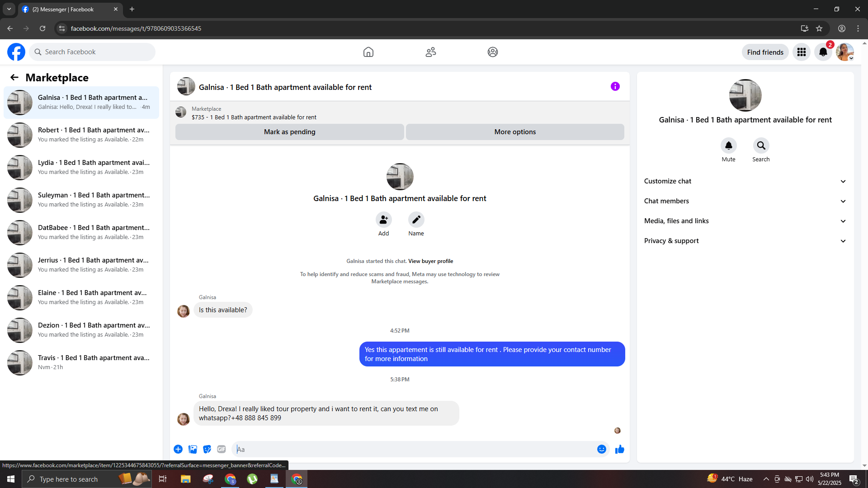Open the Friends icon in top navigation

pyautogui.click(x=431, y=52)
